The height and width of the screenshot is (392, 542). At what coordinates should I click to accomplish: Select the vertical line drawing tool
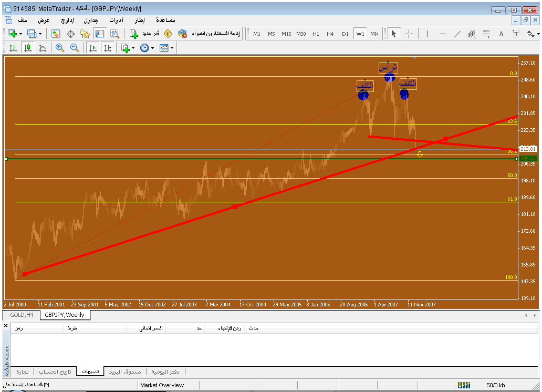[x=428, y=34]
